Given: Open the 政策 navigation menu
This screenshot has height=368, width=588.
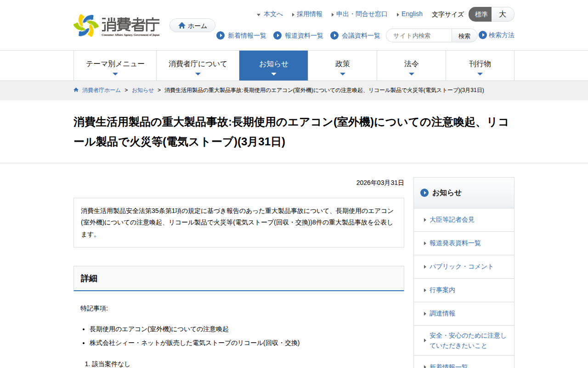Looking at the screenshot, I should pyautogui.click(x=343, y=66).
